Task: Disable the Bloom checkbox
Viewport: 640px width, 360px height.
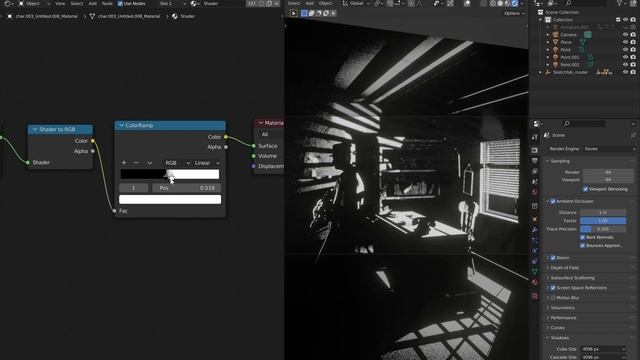Action: [553, 258]
